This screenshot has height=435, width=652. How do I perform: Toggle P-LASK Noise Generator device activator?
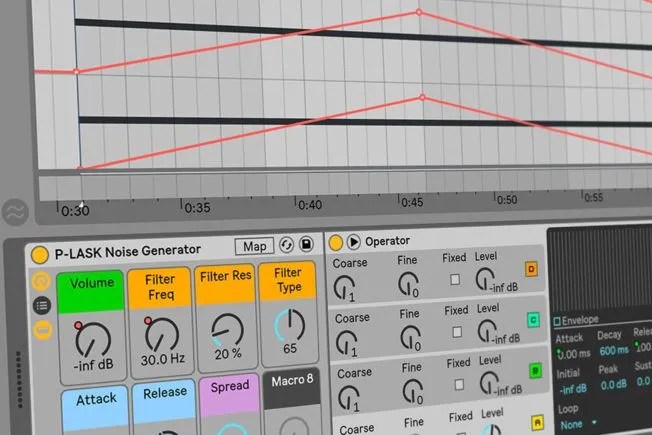[40, 255]
